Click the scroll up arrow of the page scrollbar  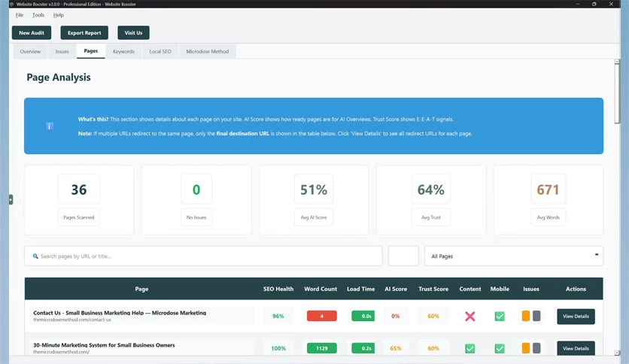pos(617,62)
